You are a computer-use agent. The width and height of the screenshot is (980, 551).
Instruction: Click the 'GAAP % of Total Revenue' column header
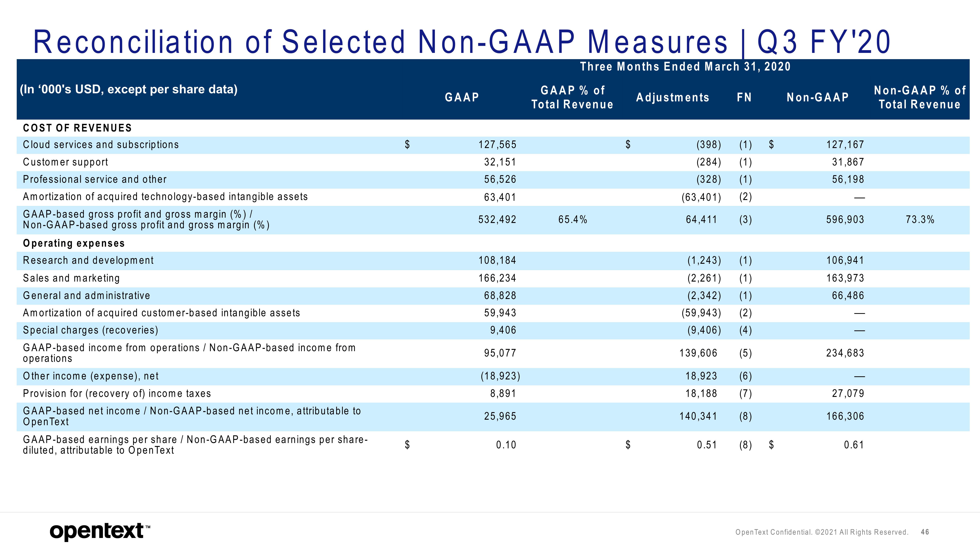pos(572,97)
